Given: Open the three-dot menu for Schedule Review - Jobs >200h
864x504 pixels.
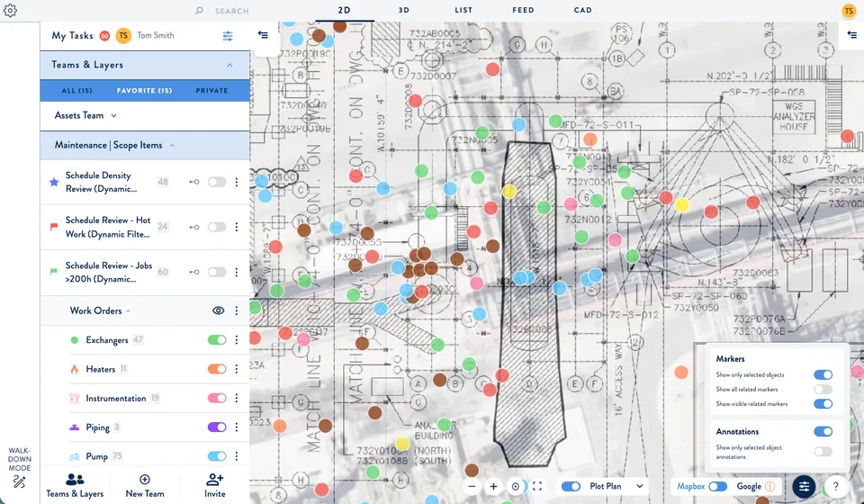Looking at the screenshot, I should (237, 272).
